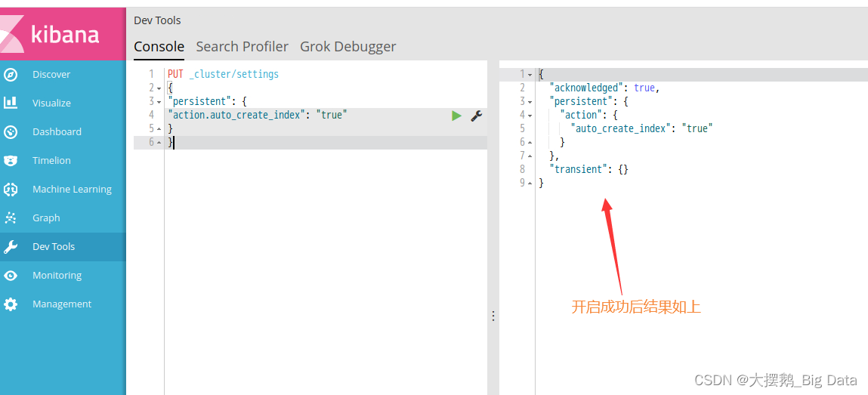Screen dimensions: 868x395
Task: Open Dashboard from sidebar
Action: [x=57, y=131]
